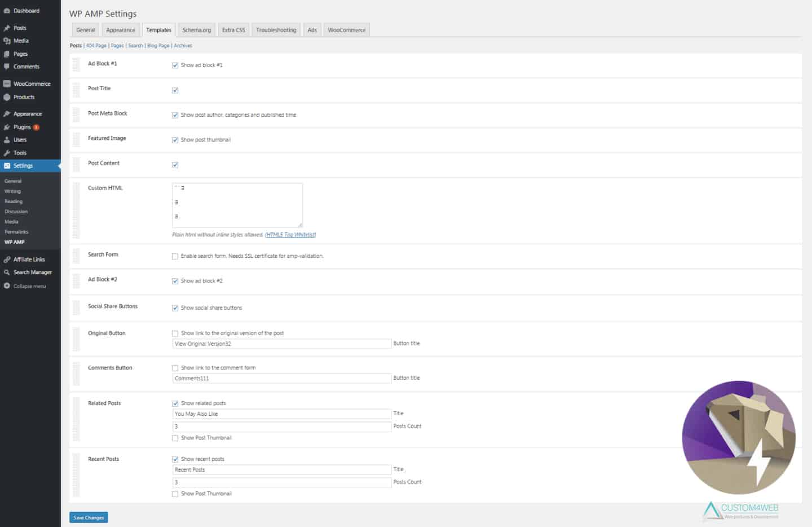Enable the search form checkbox
The width and height of the screenshot is (812, 527).
point(175,256)
